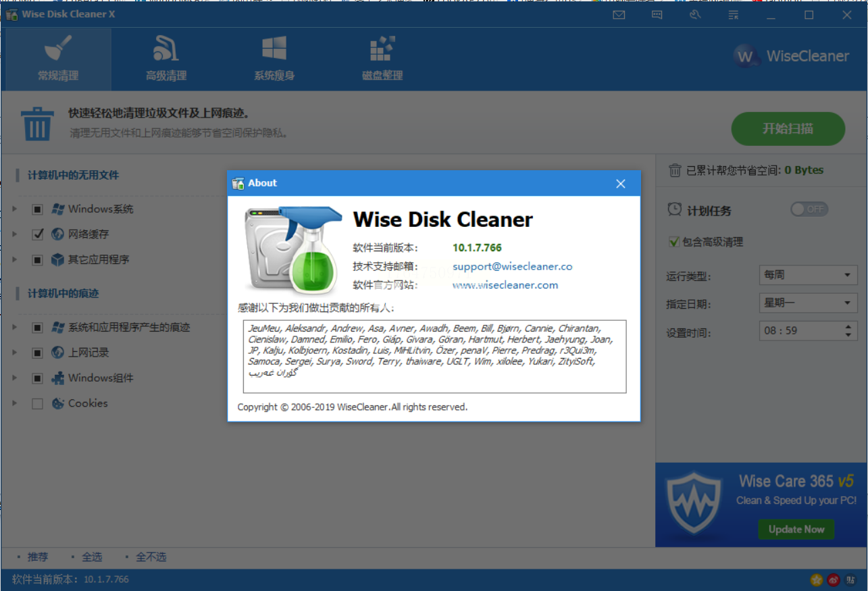The width and height of the screenshot is (868, 591).
Task: Click the 全不选 deselect-all link
Action: click(151, 557)
